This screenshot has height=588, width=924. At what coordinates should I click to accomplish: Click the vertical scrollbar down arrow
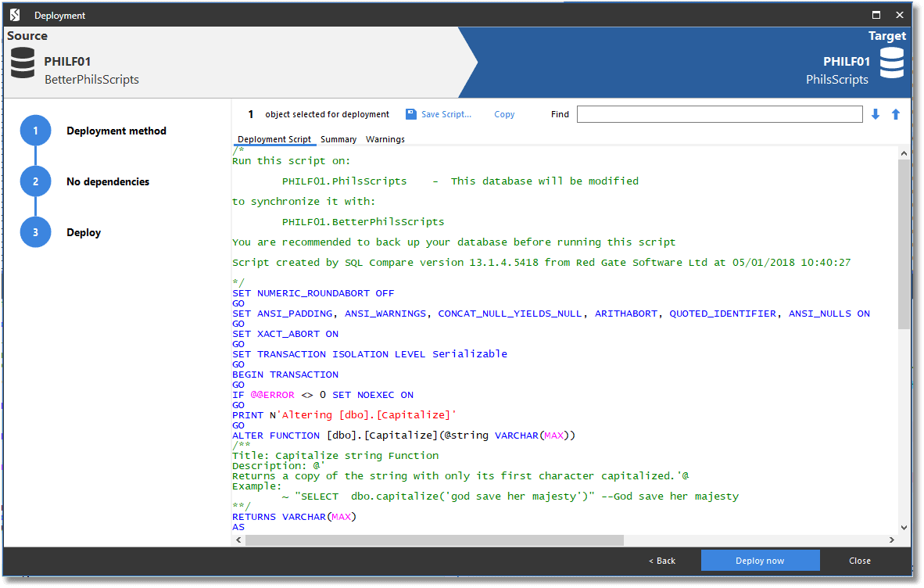pos(904,528)
